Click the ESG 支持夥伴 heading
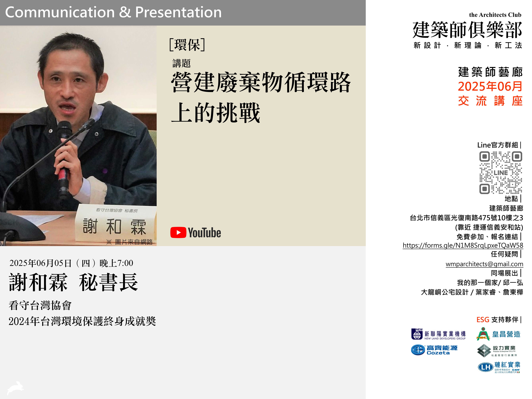This screenshot has width=532, height=399. pyautogui.click(x=498, y=320)
